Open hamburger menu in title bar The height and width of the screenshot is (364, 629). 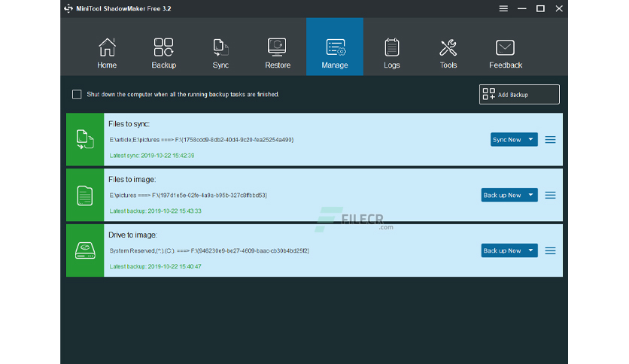click(503, 8)
